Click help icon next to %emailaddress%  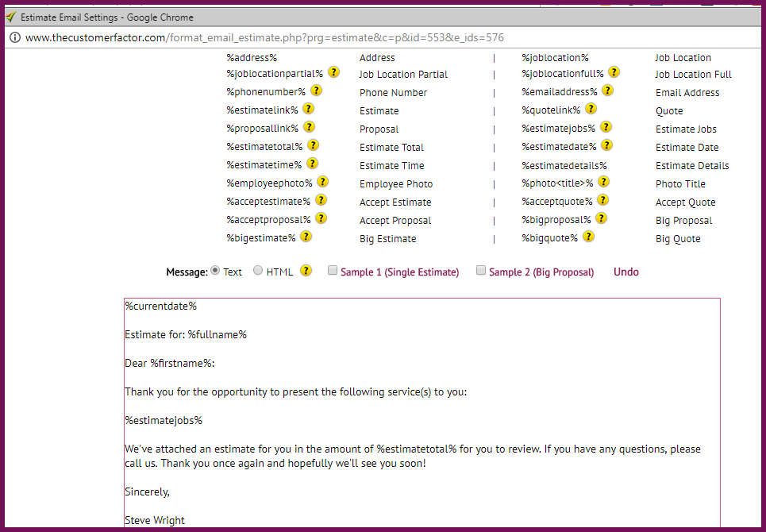pyautogui.click(x=608, y=91)
